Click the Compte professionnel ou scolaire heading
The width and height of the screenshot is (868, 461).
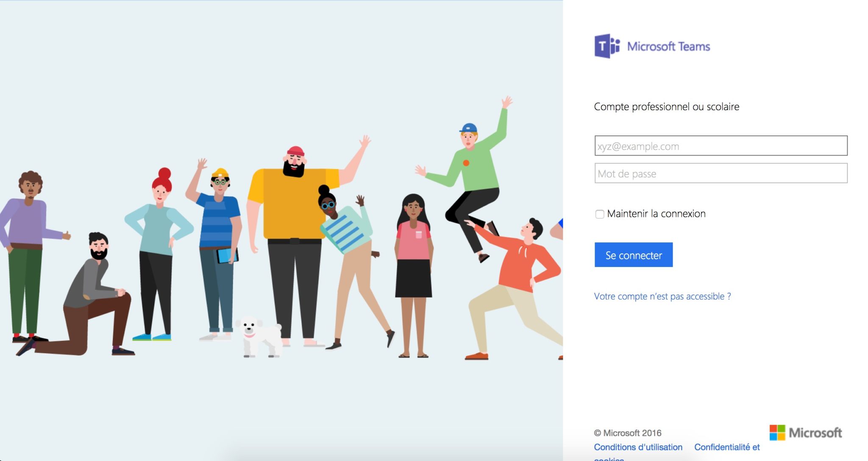coord(666,107)
